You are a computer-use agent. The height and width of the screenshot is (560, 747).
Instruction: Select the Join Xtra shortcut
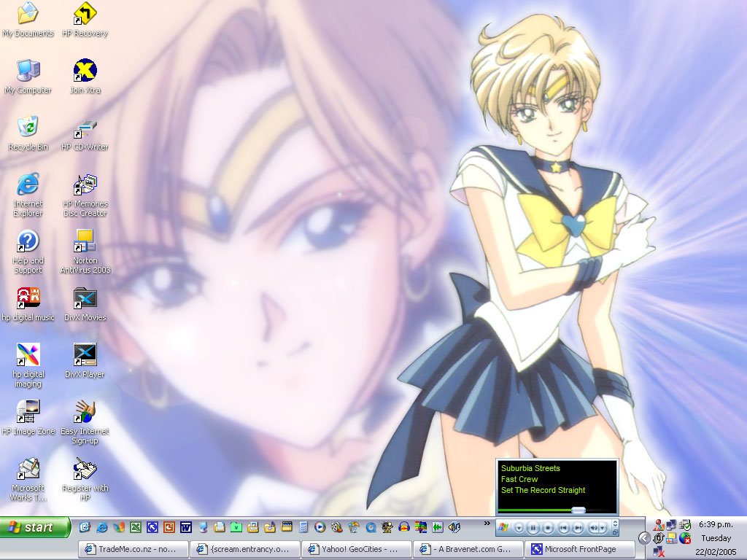(85, 77)
